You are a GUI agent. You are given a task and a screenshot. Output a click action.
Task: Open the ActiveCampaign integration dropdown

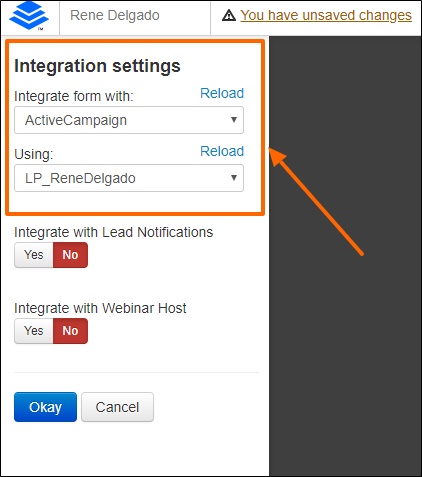point(129,120)
